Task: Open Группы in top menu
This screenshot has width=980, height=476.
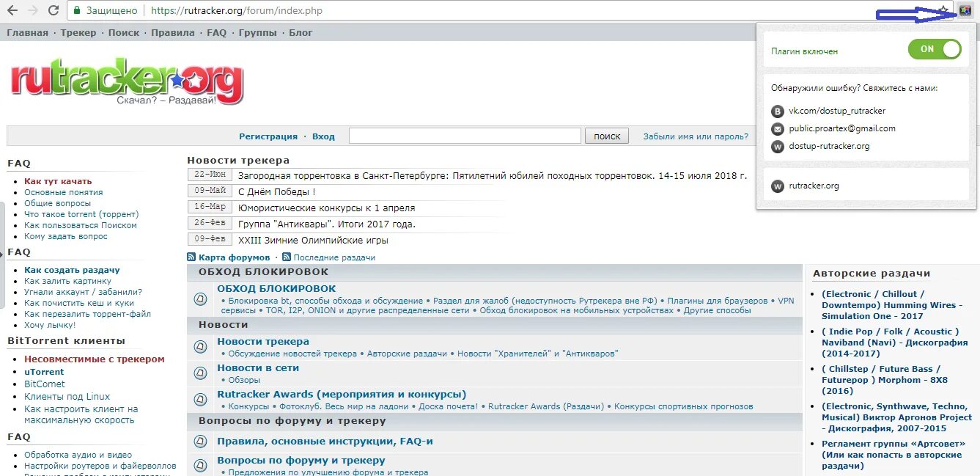Action: (x=258, y=32)
